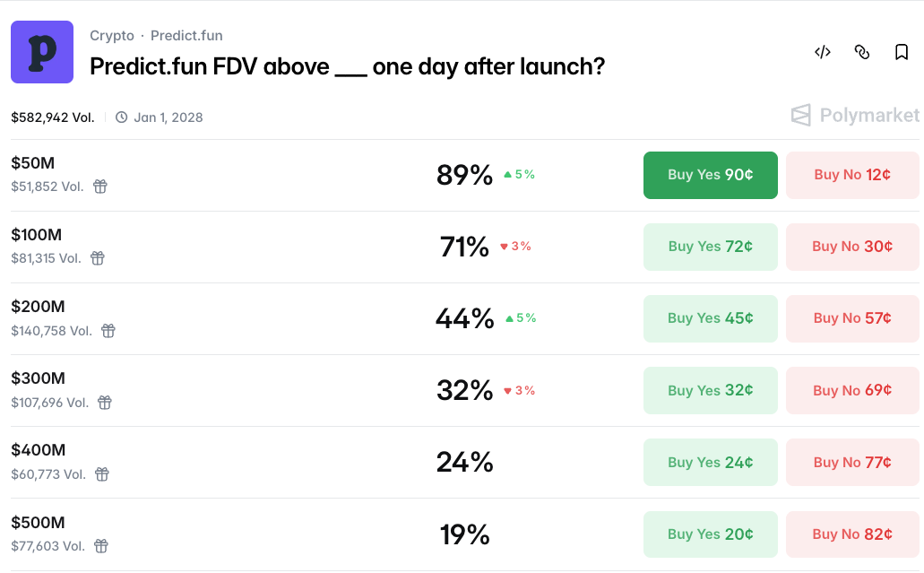This screenshot has height=573, width=924.
Task: Click rewards gift icon in $100M row
Action: (x=98, y=258)
